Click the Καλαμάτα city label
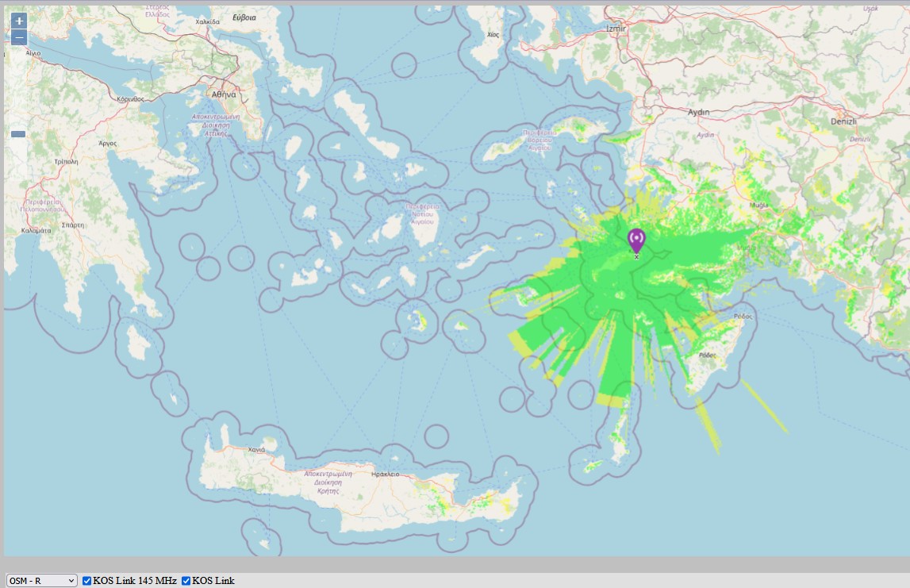 click(x=36, y=230)
